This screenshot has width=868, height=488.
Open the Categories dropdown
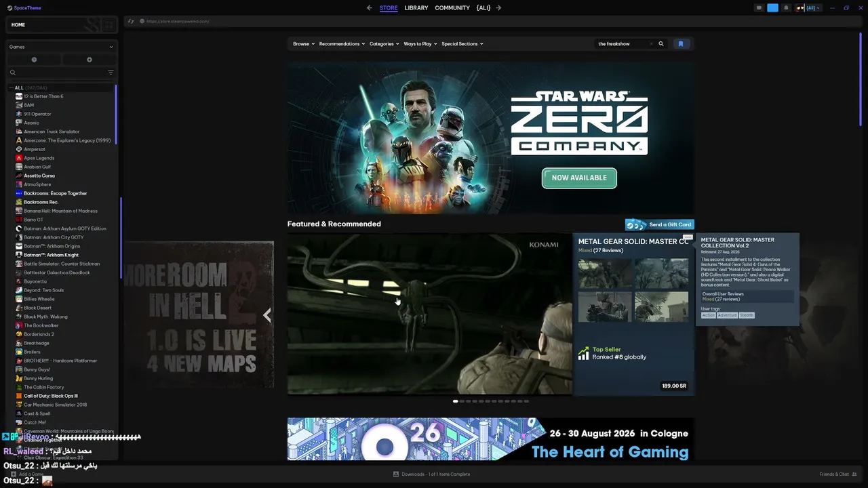384,44
